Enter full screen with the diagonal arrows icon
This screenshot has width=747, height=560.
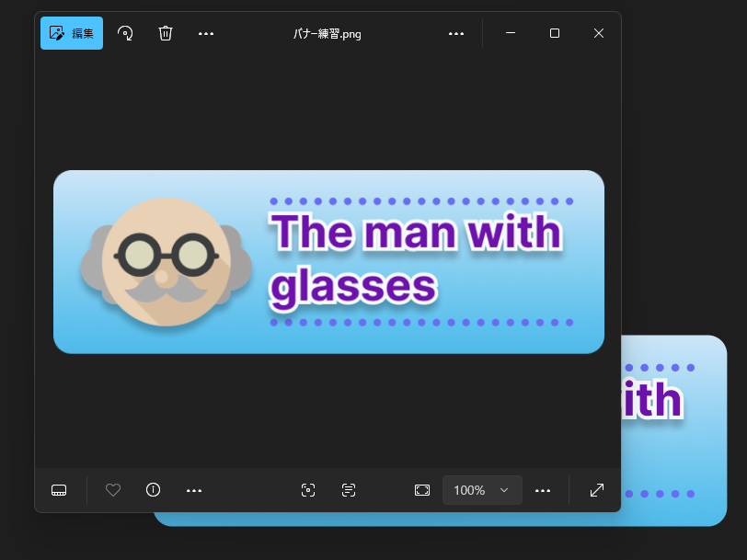(597, 490)
